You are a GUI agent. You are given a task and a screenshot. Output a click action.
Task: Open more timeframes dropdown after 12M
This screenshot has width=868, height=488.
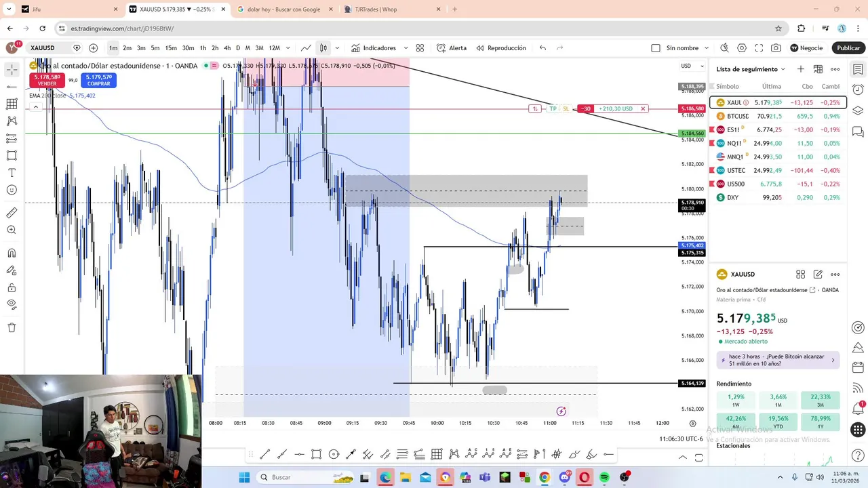pos(288,48)
